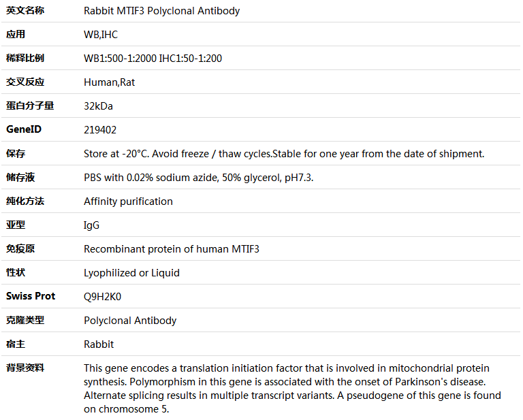Click the 'Affinity purification' value
The width and height of the screenshot is (523, 420).
pos(128,201)
